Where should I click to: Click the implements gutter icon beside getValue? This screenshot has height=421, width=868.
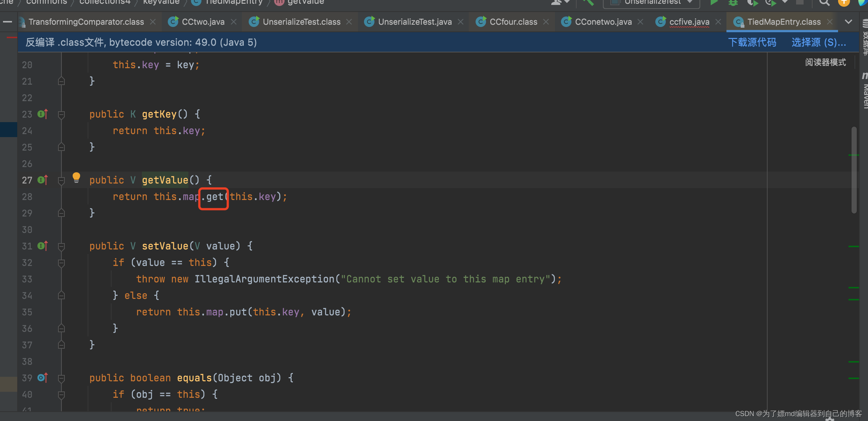[x=43, y=180]
